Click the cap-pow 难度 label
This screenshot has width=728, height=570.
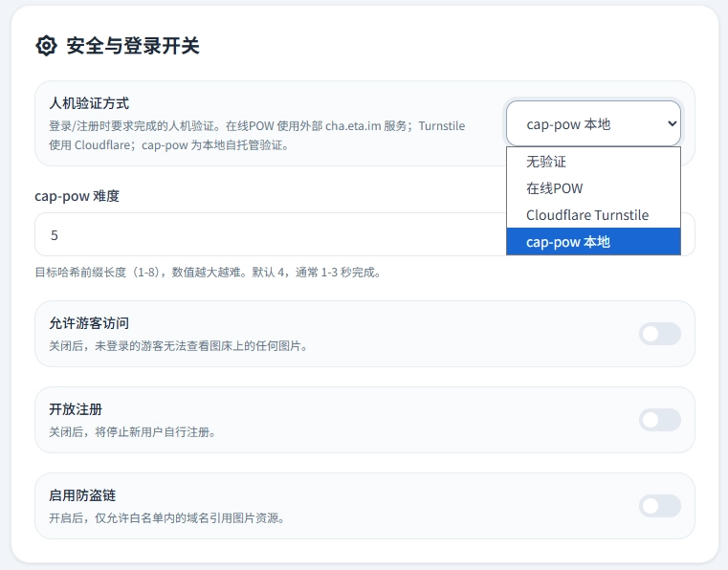click(x=77, y=196)
